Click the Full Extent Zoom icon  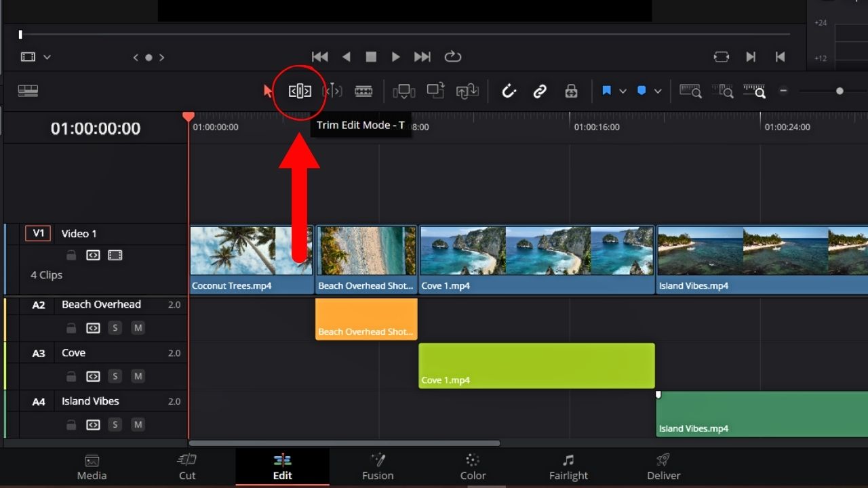click(690, 91)
